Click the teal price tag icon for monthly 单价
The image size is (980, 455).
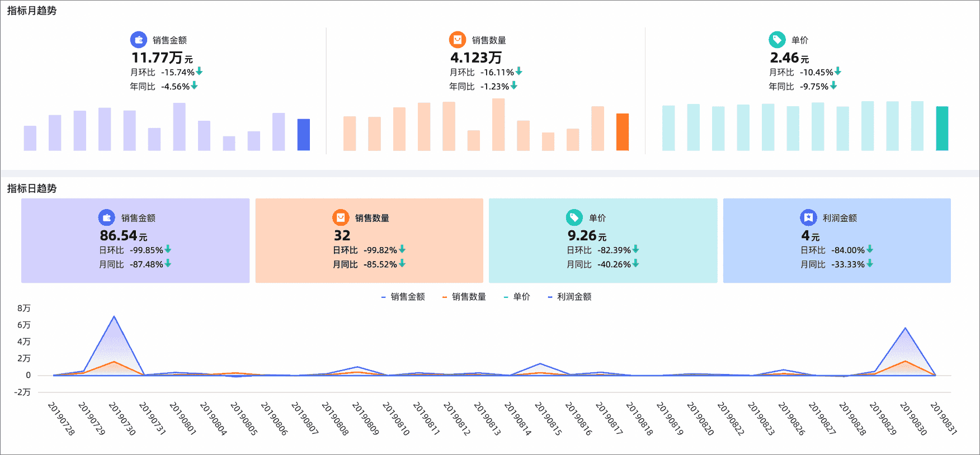tap(777, 40)
